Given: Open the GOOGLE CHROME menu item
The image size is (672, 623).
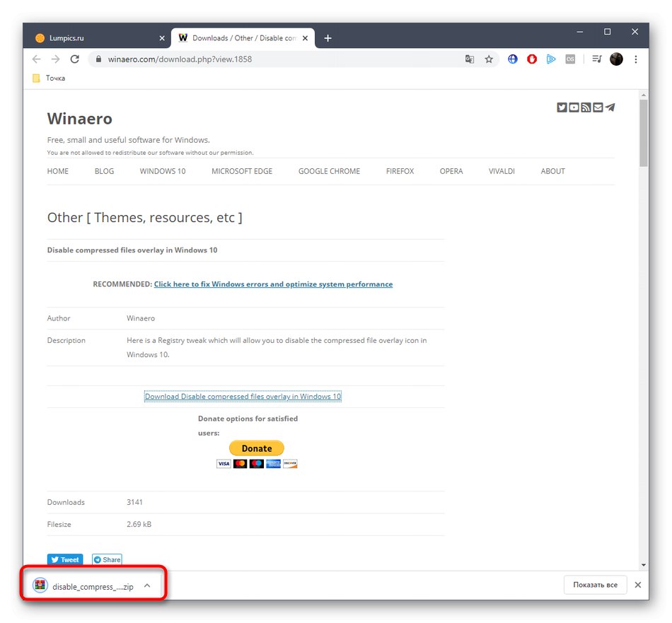Looking at the screenshot, I should (x=329, y=171).
